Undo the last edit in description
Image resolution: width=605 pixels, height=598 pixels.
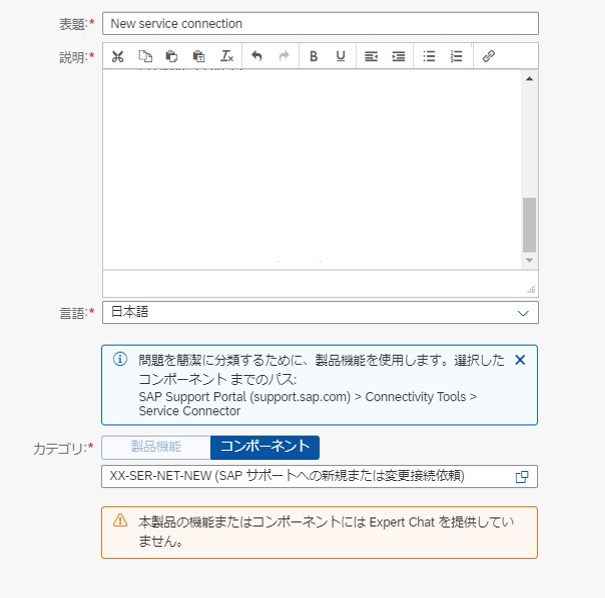click(257, 56)
